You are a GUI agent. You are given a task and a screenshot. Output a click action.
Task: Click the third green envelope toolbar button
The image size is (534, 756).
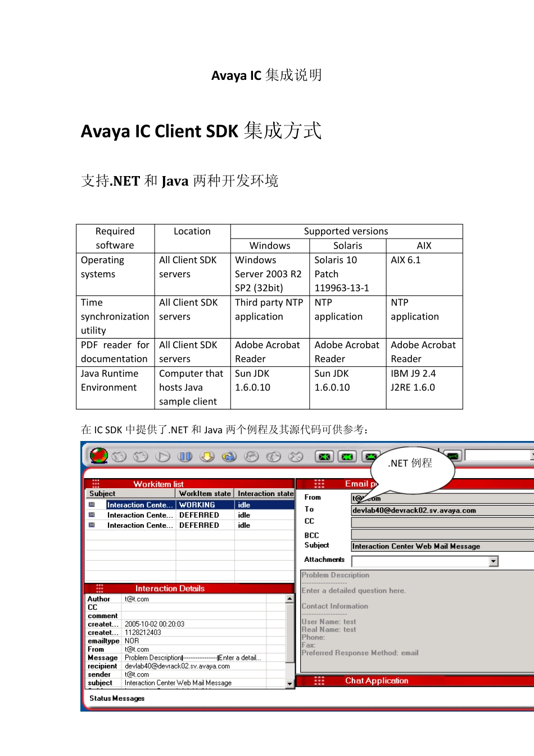click(370, 456)
